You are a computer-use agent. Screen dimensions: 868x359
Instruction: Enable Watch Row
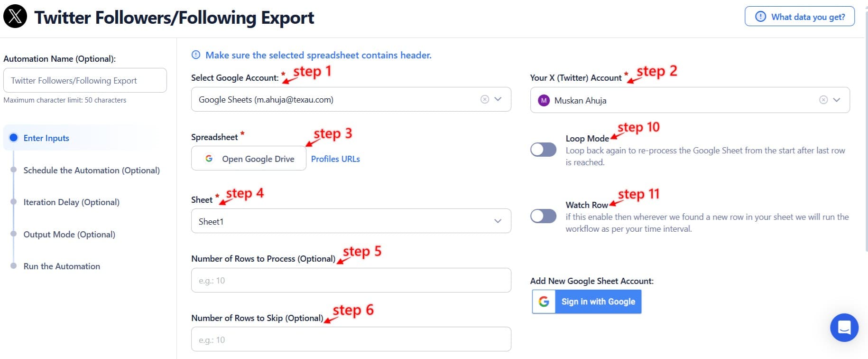pyautogui.click(x=543, y=216)
